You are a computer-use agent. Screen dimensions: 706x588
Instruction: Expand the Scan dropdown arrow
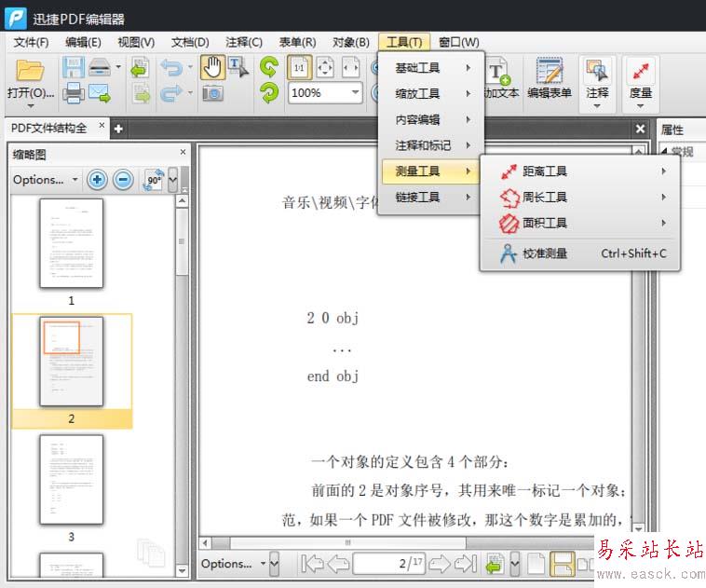(118, 67)
